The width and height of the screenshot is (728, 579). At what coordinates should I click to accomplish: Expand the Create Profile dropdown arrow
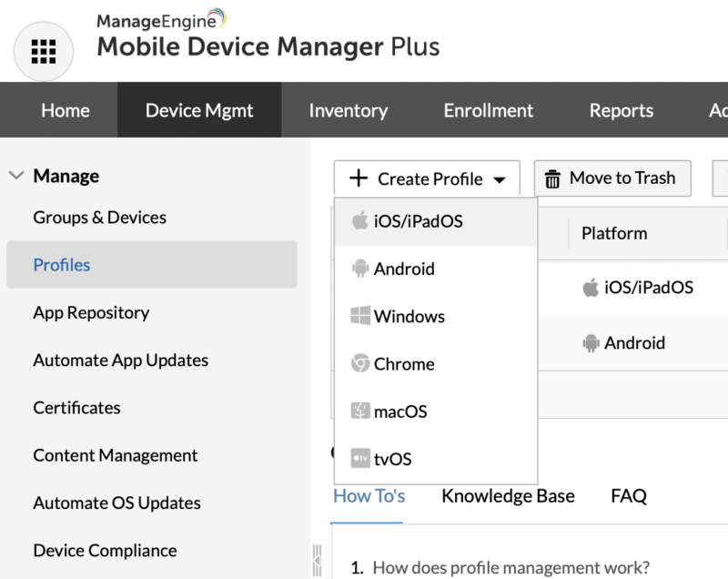point(500,178)
